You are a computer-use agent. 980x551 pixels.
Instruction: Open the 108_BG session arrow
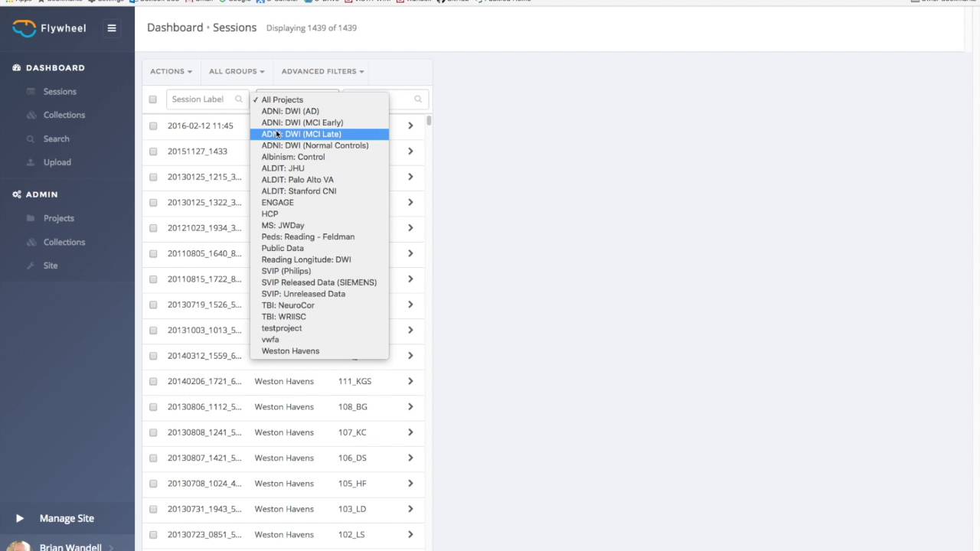point(410,407)
